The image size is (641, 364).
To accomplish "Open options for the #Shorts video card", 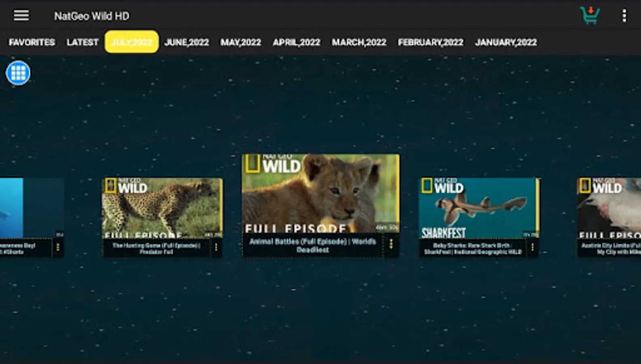I will click(x=58, y=247).
